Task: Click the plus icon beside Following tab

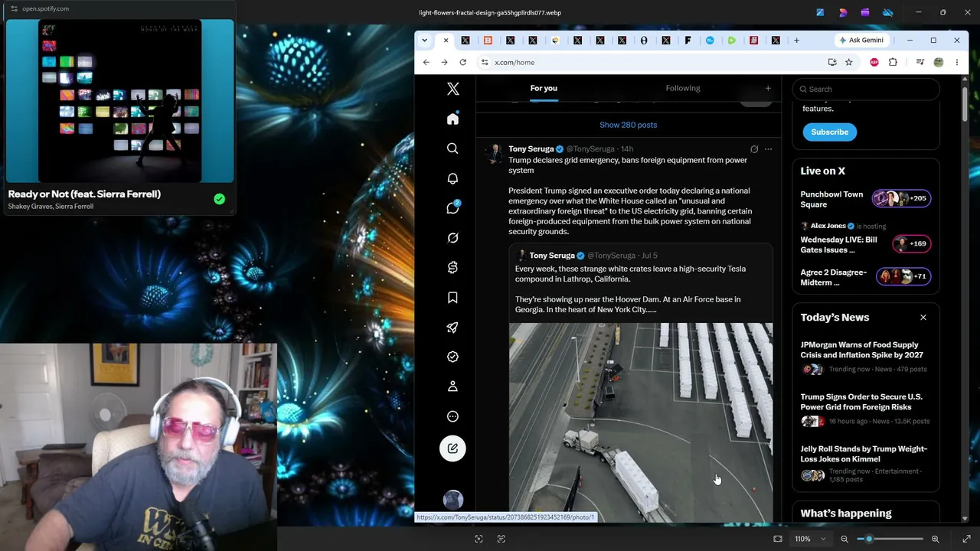Action: tap(768, 89)
